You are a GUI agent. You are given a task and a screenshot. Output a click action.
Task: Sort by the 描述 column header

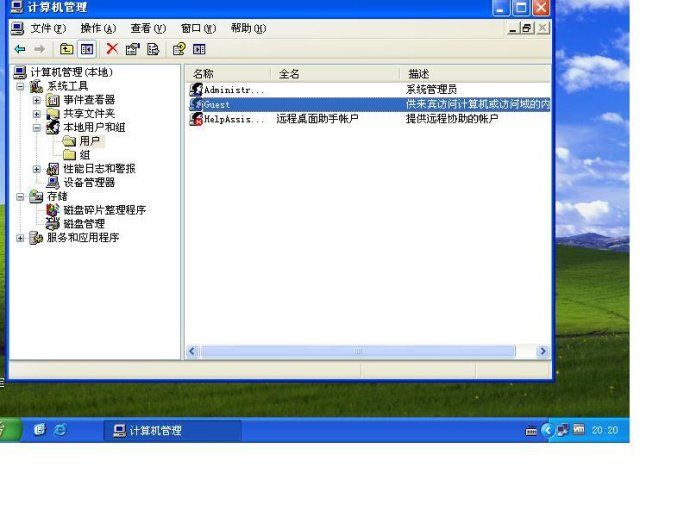coord(475,74)
